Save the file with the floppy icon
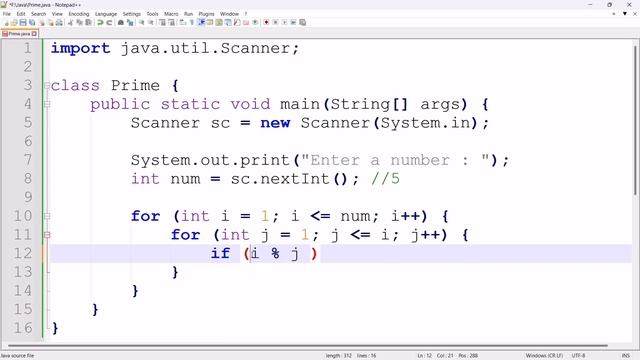The image size is (640, 360). (23, 22)
